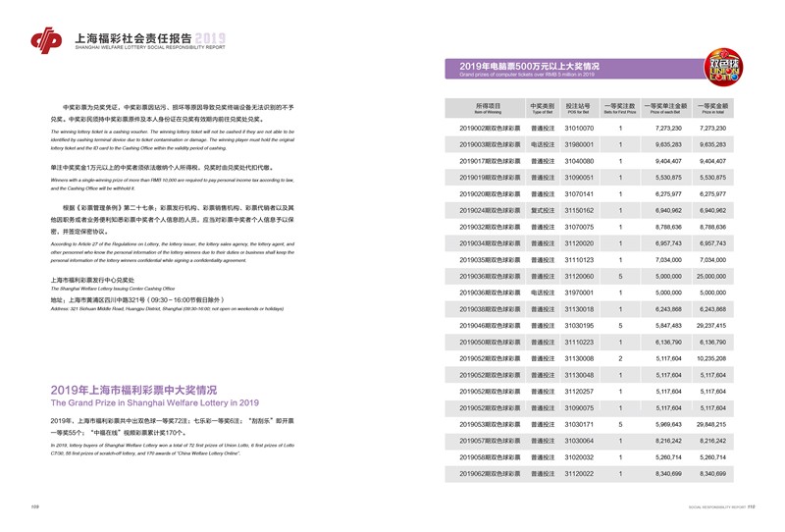Click the 一等奖注数 column header
This screenshot has height=532, width=785.
click(620, 108)
